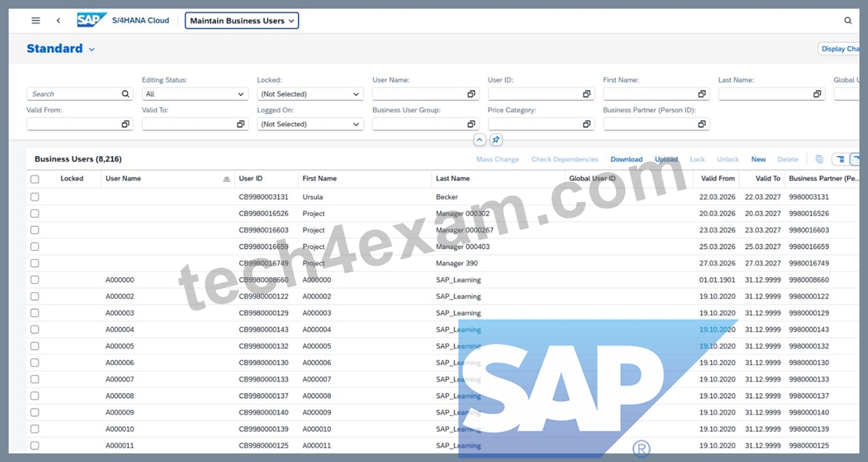Click the Download button
Screen dimensions: 868x462
click(x=626, y=159)
